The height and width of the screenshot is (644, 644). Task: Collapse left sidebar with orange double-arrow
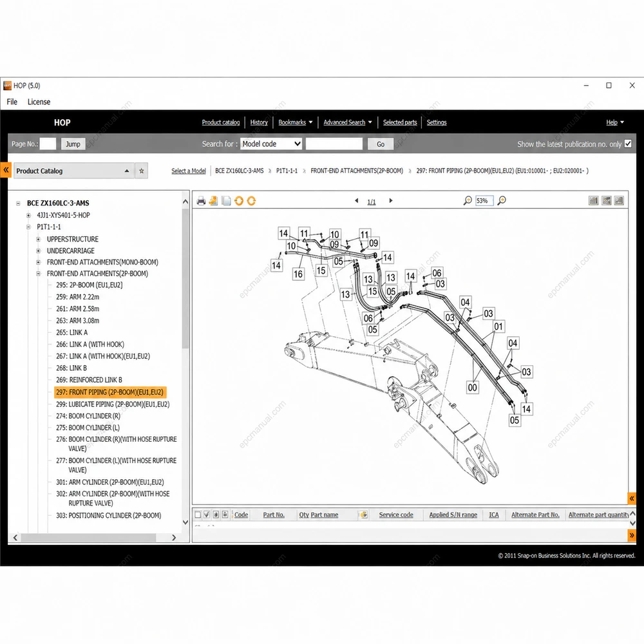pos(6,169)
